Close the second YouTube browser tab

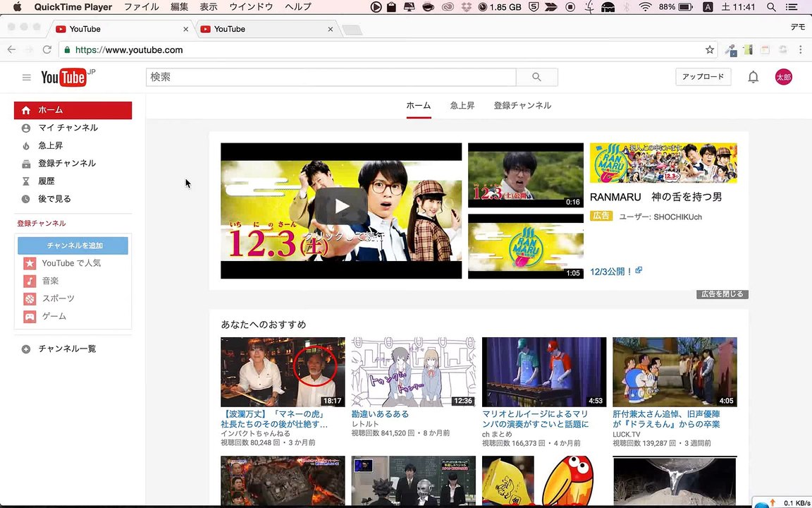[331, 29]
